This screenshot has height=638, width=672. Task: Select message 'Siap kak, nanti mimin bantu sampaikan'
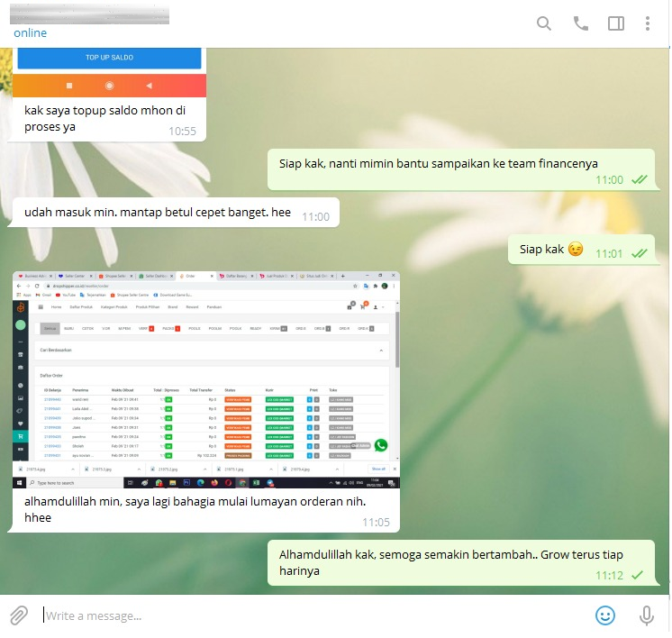coord(438,163)
